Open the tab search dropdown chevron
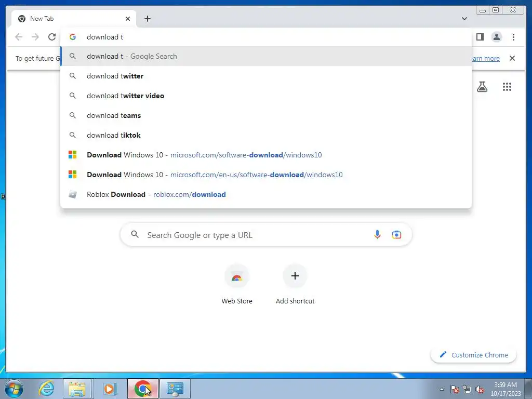This screenshot has height=399, width=532. point(464,19)
